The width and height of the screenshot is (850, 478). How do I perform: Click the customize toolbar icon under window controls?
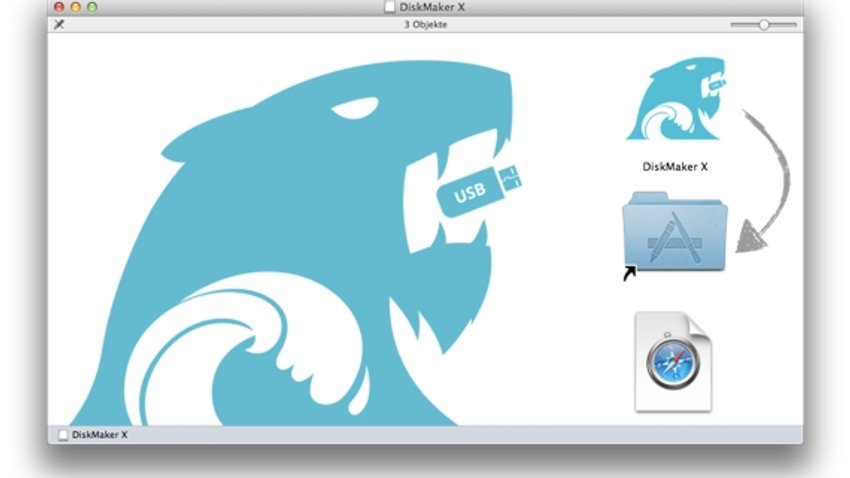[x=59, y=24]
